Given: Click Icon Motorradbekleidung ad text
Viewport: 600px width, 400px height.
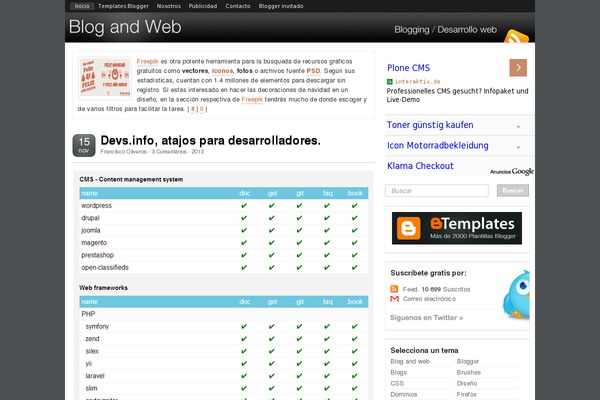Looking at the screenshot, I should [437, 145].
